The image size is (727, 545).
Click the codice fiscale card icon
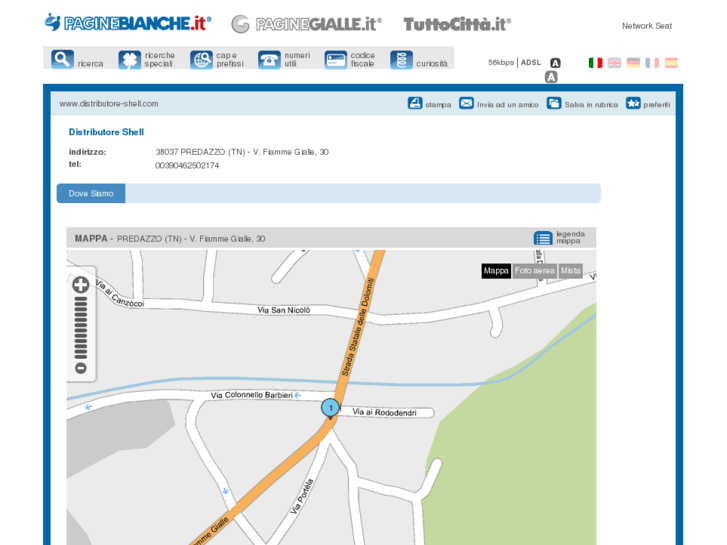tap(336, 60)
